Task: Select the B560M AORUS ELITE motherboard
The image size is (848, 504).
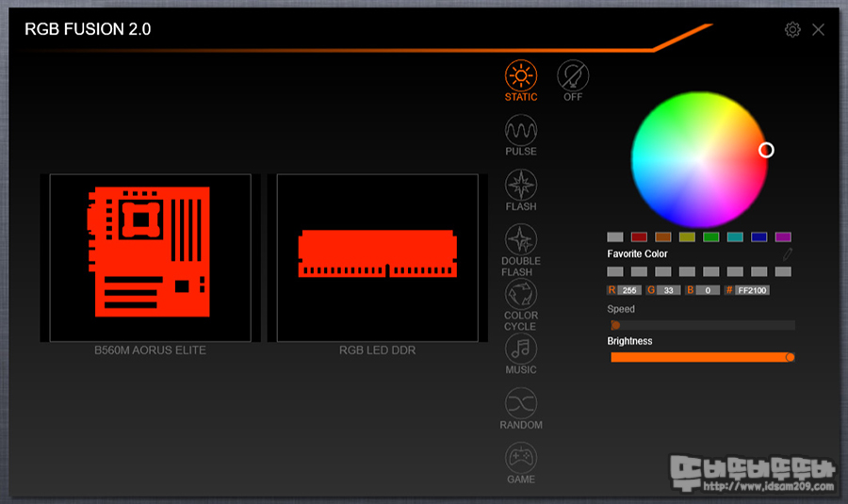Action: [151, 257]
